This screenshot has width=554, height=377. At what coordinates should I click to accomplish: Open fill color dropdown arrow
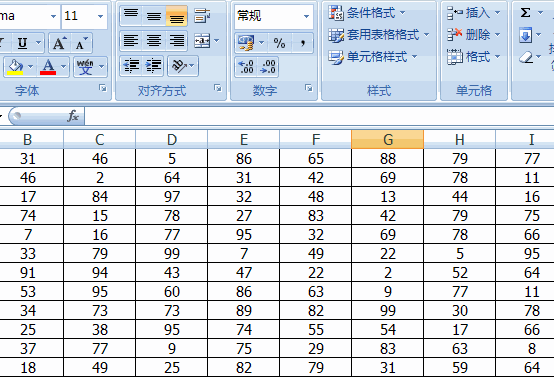(x=31, y=66)
